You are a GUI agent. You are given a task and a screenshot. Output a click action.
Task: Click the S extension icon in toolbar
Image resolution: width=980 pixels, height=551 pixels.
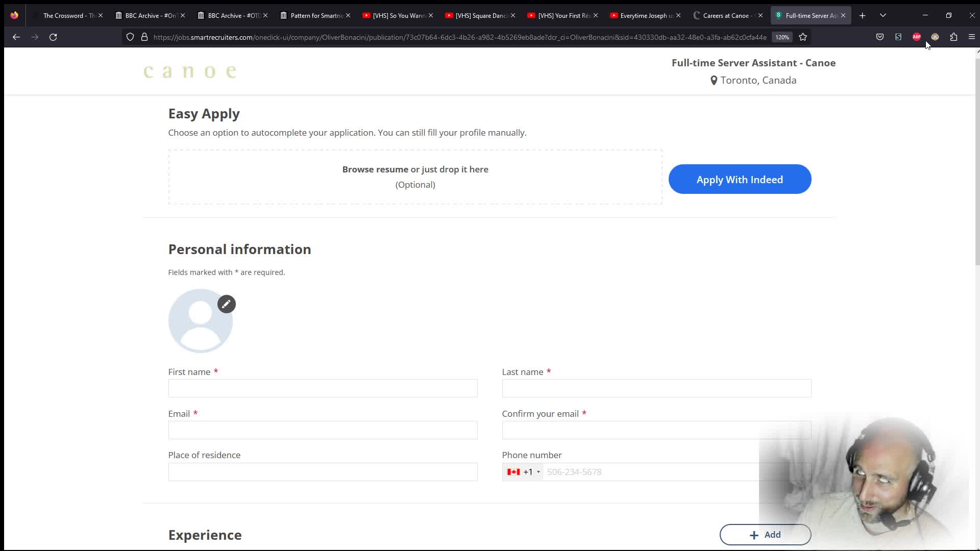pos(898,37)
